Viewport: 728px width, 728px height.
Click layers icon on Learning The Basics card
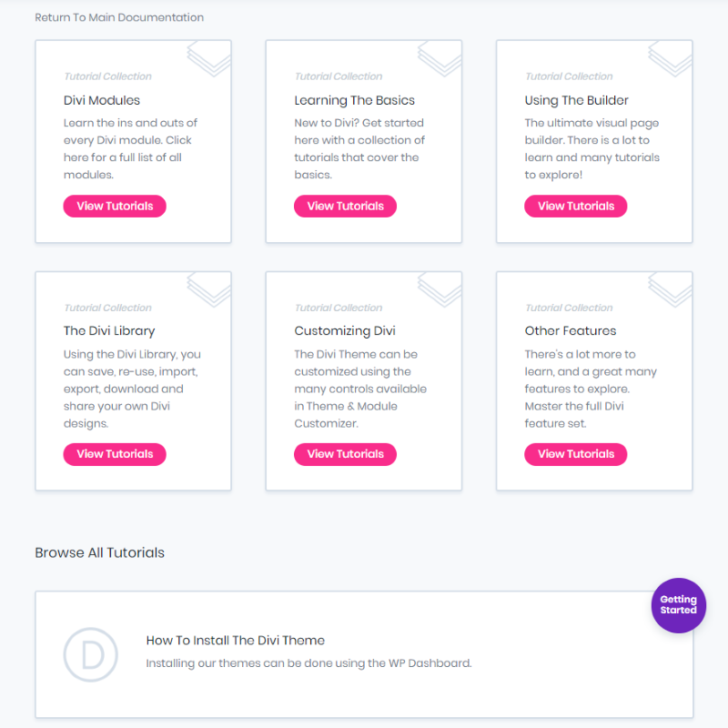[x=440, y=58]
